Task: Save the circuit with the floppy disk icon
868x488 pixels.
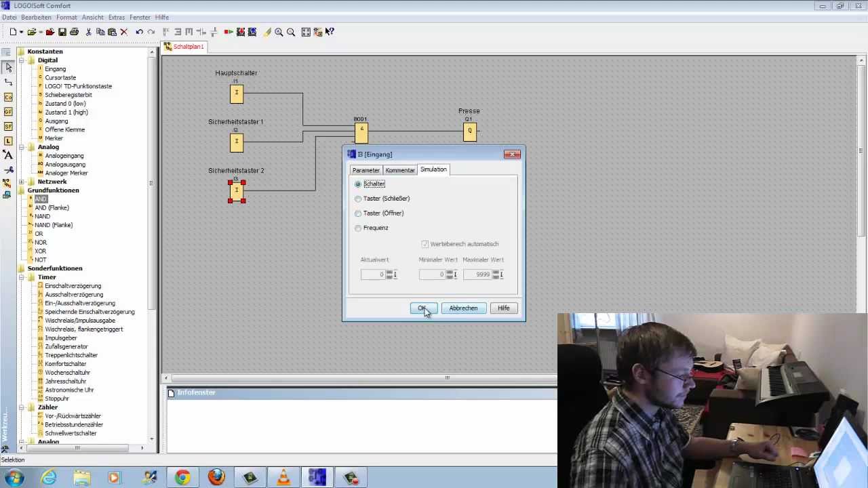Action: coord(62,32)
